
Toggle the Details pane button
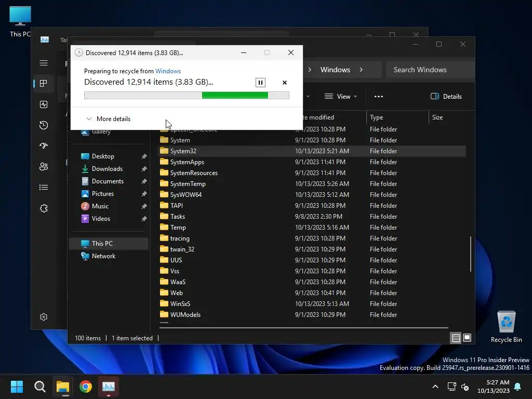[446, 96]
